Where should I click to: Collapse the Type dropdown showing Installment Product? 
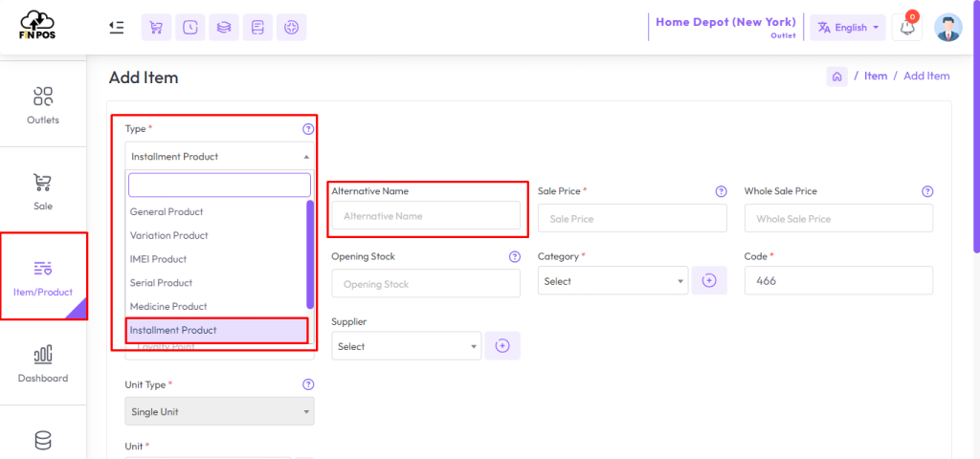click(x=219, y=156)
